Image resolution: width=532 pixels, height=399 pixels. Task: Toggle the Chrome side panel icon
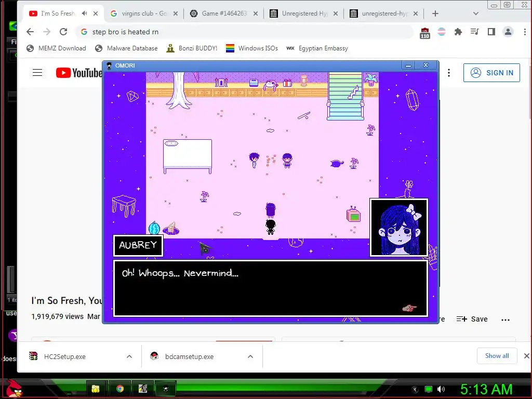[491, 32]
